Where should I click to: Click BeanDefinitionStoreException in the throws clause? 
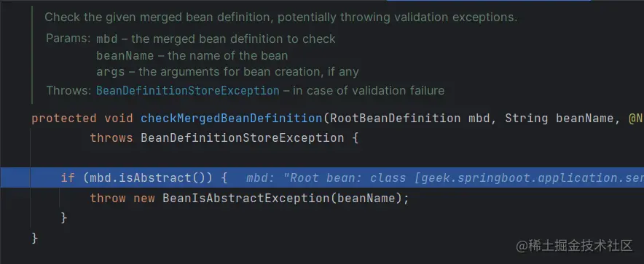click(x=243, y=137)
